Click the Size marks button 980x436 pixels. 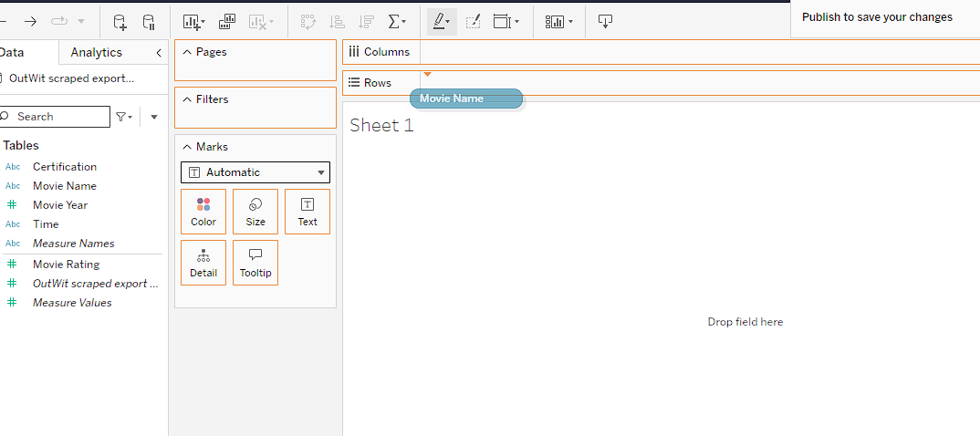tap(255, 212)
